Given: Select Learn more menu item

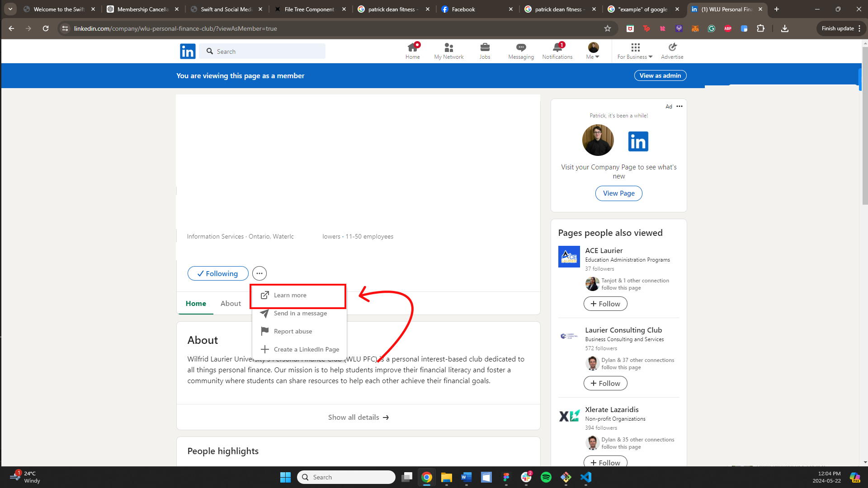Looking at the screenshot, I should (x=290, y=295).
